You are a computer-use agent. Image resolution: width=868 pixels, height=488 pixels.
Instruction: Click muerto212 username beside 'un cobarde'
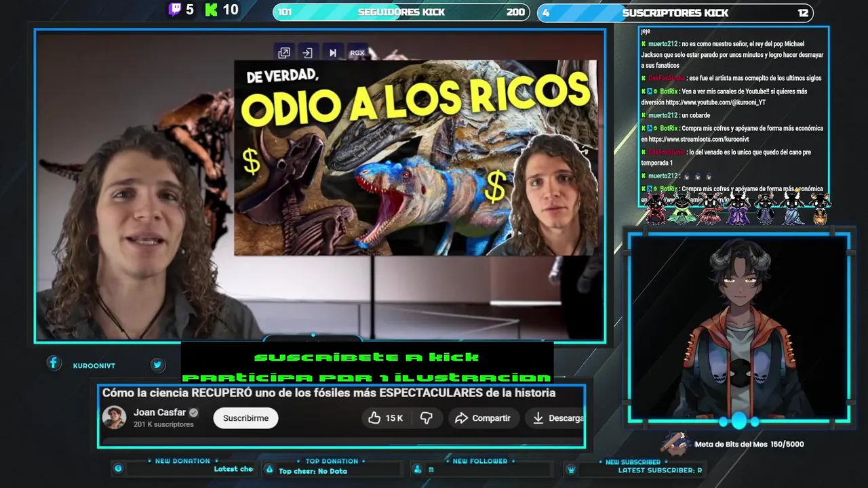coord(663,116)
